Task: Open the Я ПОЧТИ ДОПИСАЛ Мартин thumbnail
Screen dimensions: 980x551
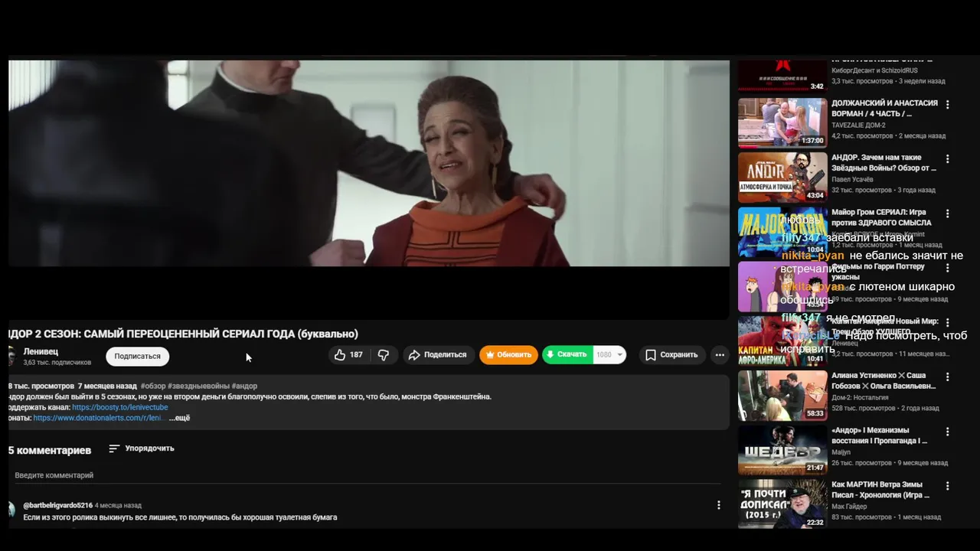Action: click(782, 504)
